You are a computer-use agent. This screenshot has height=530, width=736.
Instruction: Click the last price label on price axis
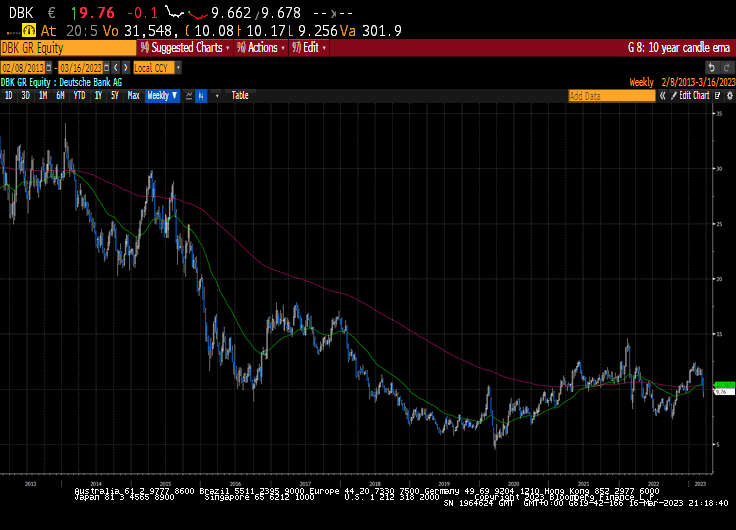click(x=724, y=392)
